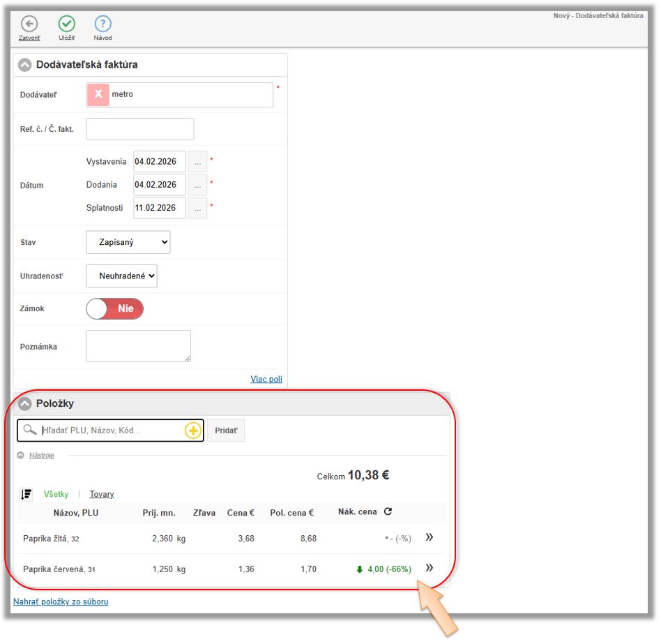Remove supplier metro with the X icon
Screen dimensions: 661x644
pos(98,94)
